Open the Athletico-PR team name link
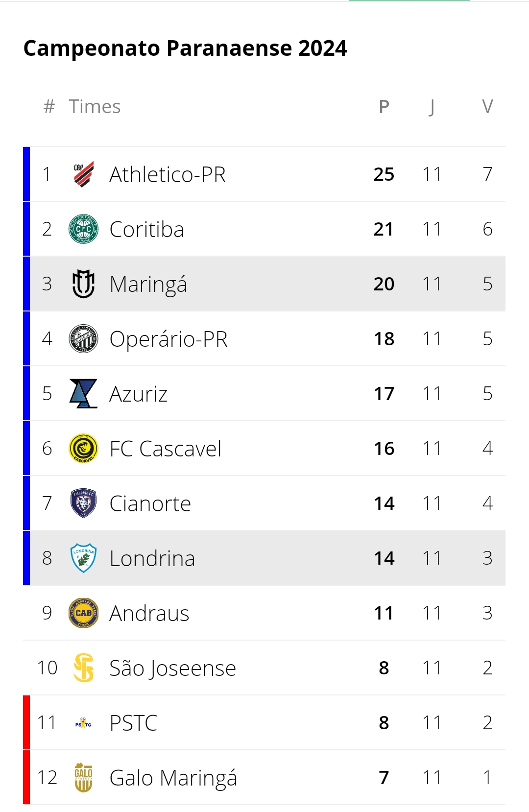The image size is (529, 812). pos(168,175)
